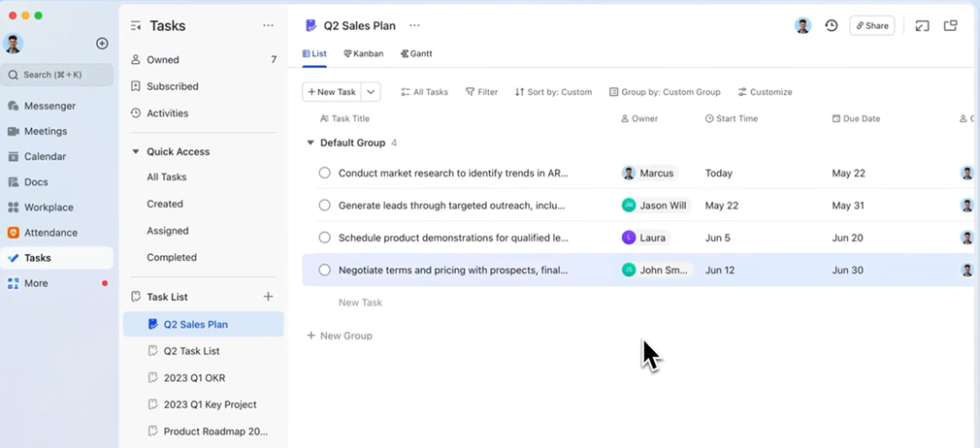980x448 pixels.
Task: Switch to the Kanban view tab
Action: click(x=364, y=54)
